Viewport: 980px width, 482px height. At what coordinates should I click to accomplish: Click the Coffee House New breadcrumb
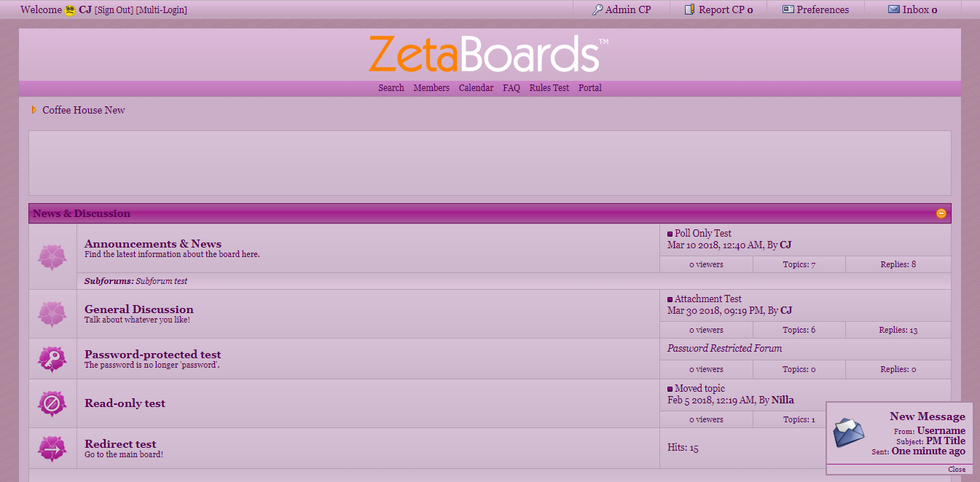84,110
